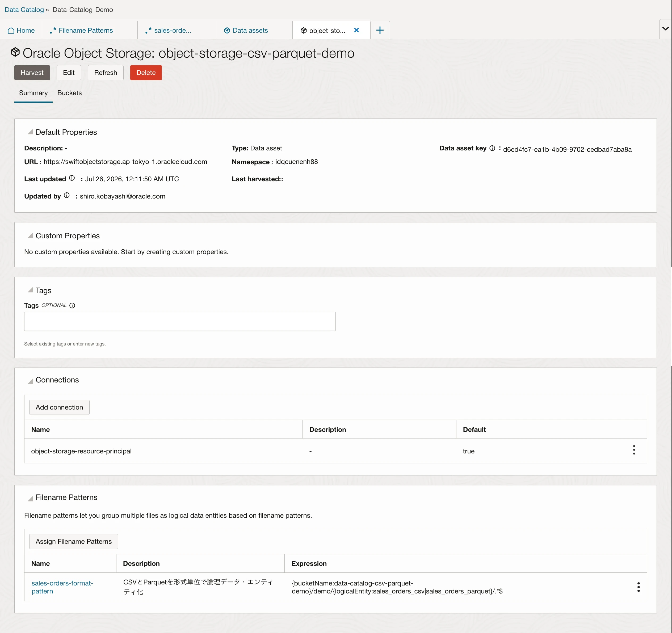Click the object-sto... tab cube icon
Viewport: 672px width, 633px height.
[304, 30]
